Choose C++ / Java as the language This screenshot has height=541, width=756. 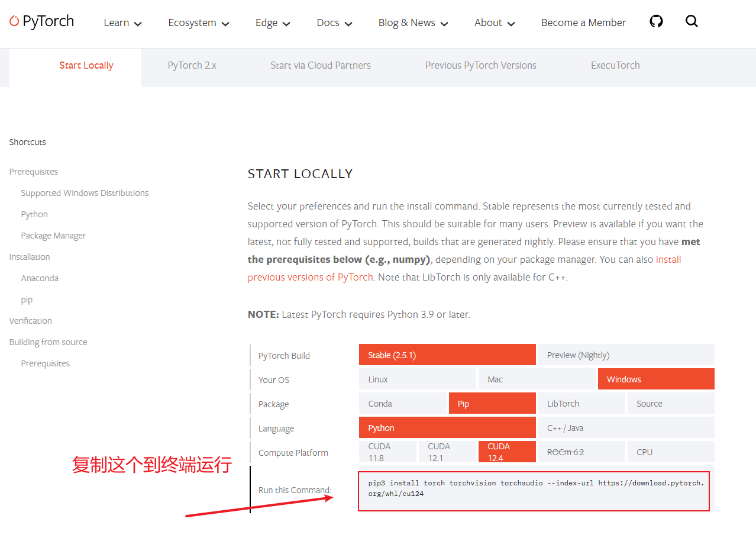(626, 428)
